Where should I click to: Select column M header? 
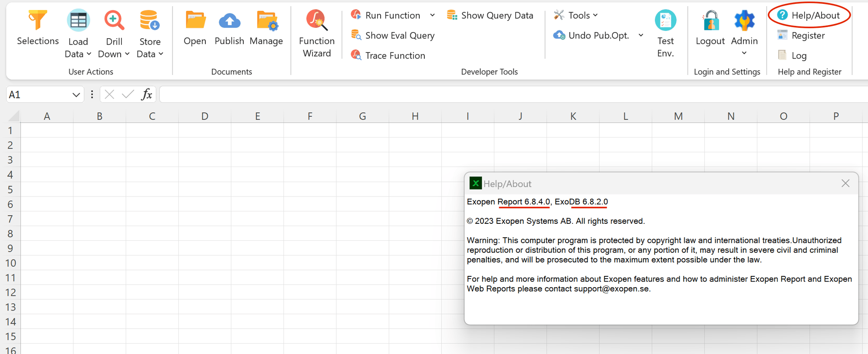pos(678,116)
